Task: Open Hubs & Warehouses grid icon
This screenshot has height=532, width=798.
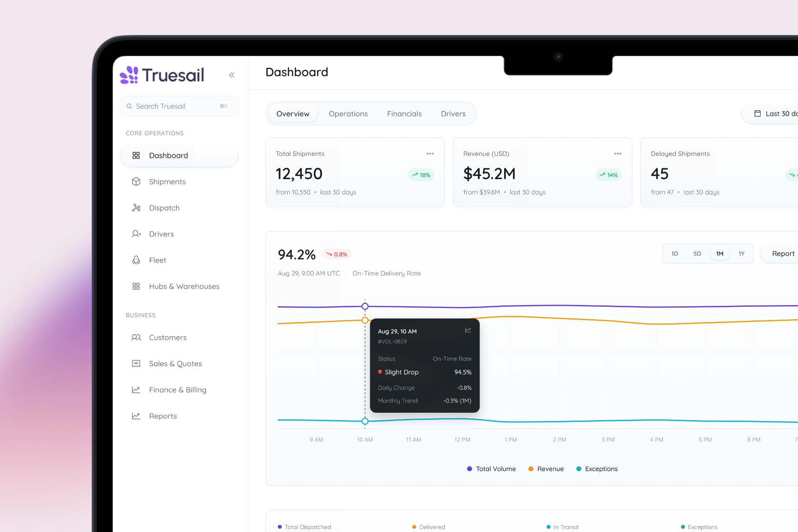Action: click(136, 286)
